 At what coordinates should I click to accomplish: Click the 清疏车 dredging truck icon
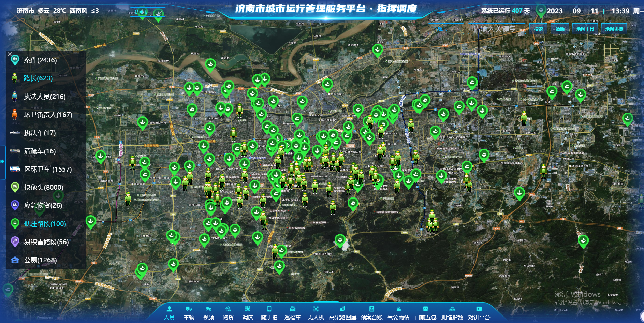(15, 151)
